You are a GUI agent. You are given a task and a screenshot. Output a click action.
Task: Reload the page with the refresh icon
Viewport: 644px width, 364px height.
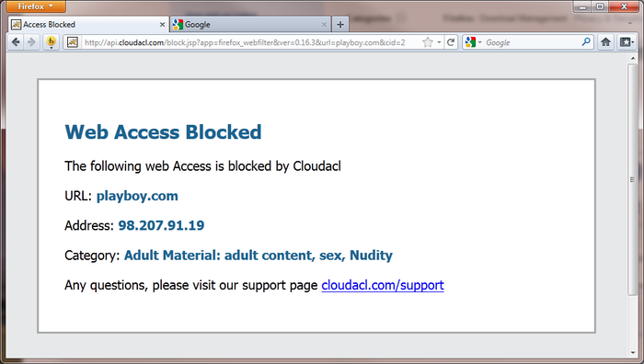pyautogui.click(x=451, y=42)
